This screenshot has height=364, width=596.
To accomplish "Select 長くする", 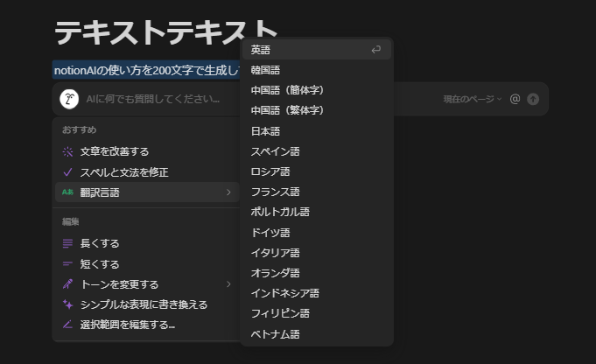I will (x=147, y=243).
